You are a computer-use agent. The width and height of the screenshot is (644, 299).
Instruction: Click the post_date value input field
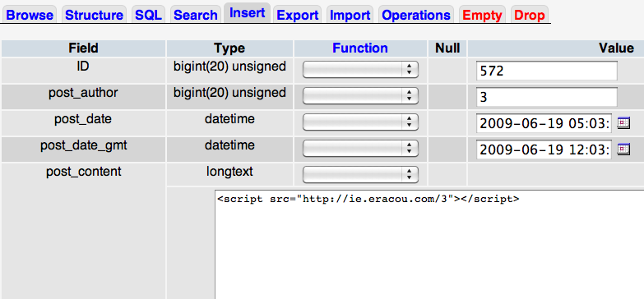coord(544,123)
